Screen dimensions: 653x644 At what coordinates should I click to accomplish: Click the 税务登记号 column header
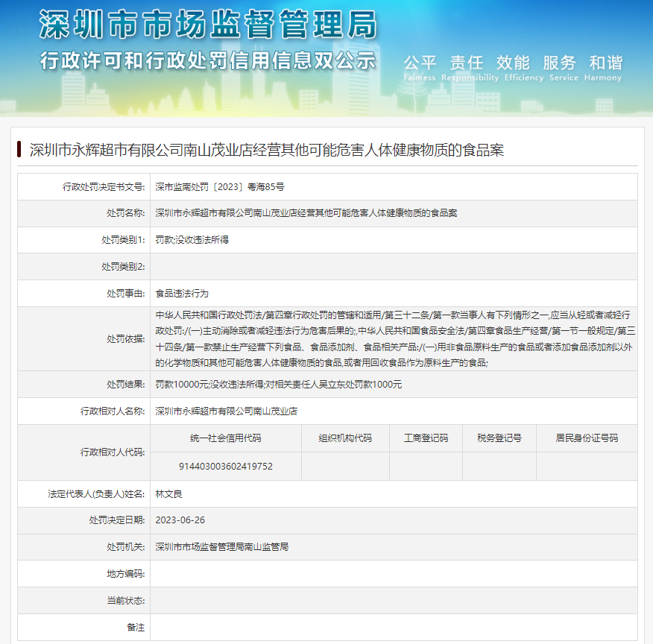coord(499,438)
